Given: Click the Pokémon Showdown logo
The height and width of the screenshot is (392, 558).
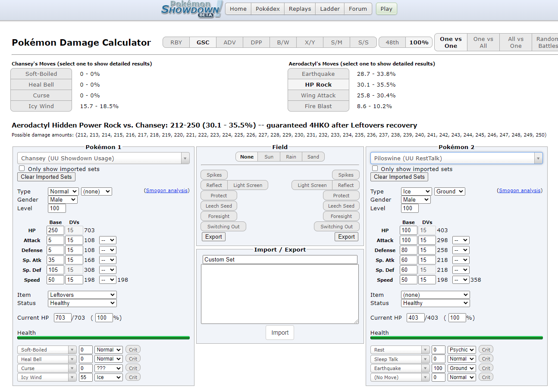Looking at the screenshot, I should tap(191, 9).
